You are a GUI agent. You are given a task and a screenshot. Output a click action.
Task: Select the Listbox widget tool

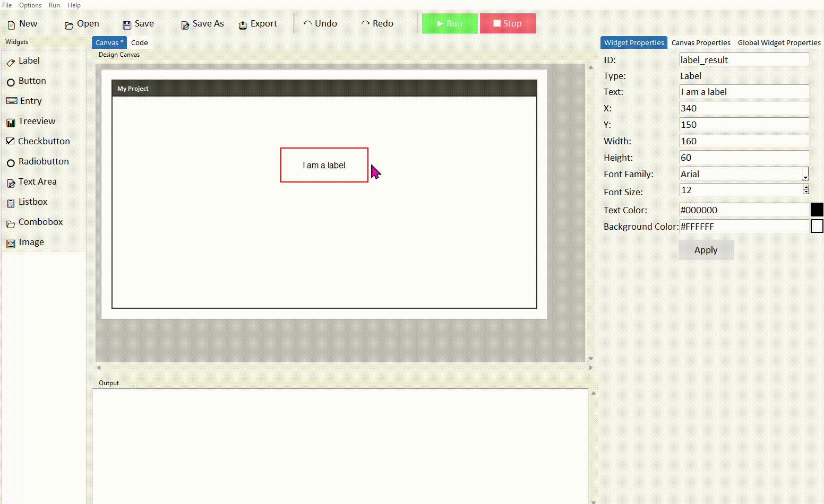click(x=33, y=202)
